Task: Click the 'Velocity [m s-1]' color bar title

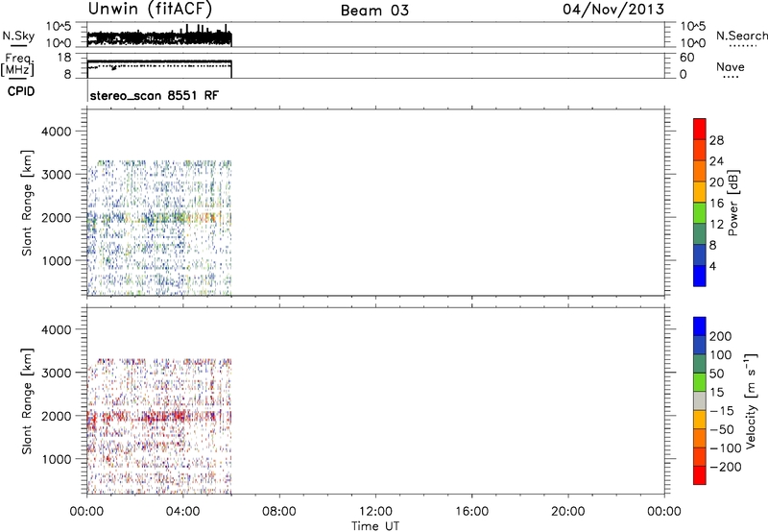Action: pyautogui.click(x=751, y=400)
